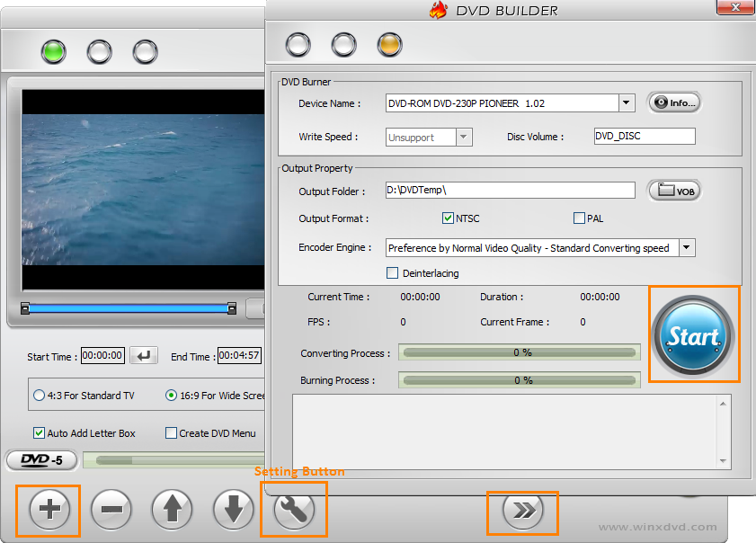This screenshot has width=756, height=543.
Task: Click the third step indicator in main window
Action: click(x=145, y=51)
